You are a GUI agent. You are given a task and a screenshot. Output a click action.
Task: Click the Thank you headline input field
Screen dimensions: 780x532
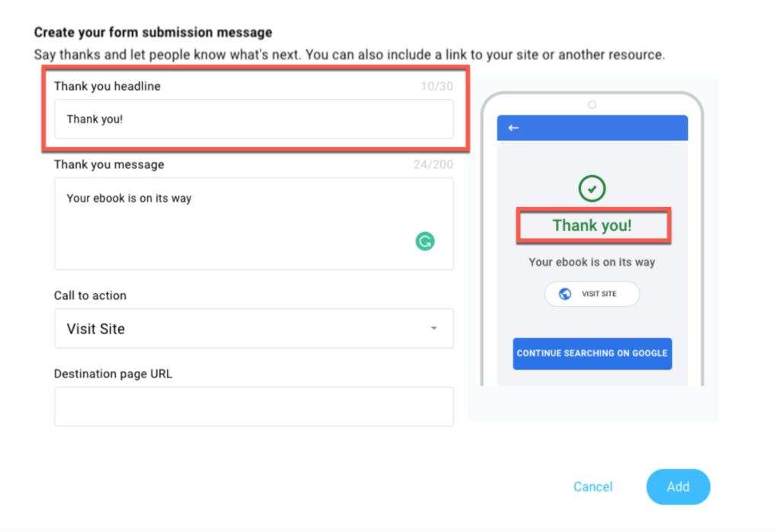pyautogui.click(x=254, y=119)
